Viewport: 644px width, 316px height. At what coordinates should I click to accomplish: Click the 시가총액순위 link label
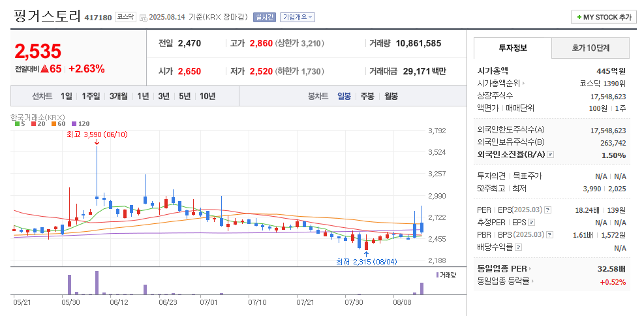point(499,84)
